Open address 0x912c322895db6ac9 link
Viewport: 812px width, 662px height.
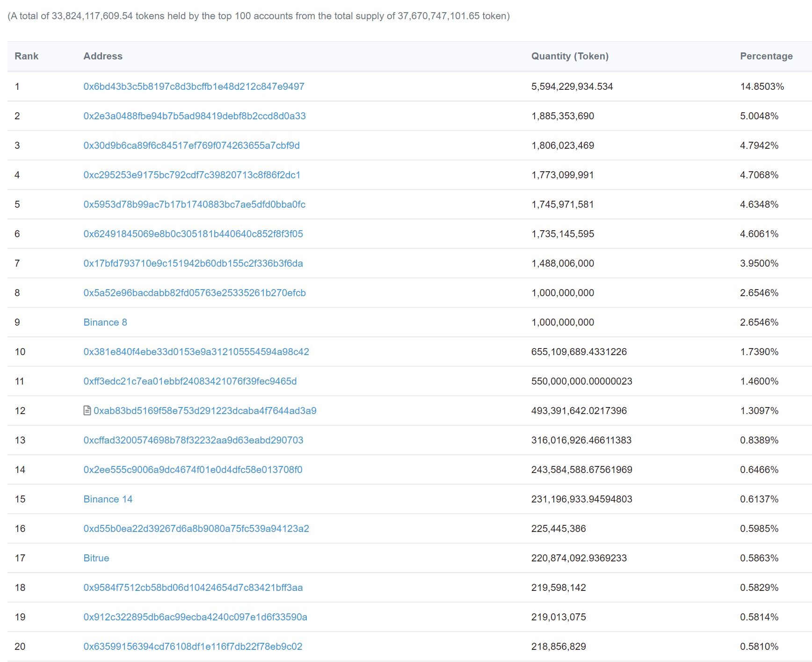point(196,617)
